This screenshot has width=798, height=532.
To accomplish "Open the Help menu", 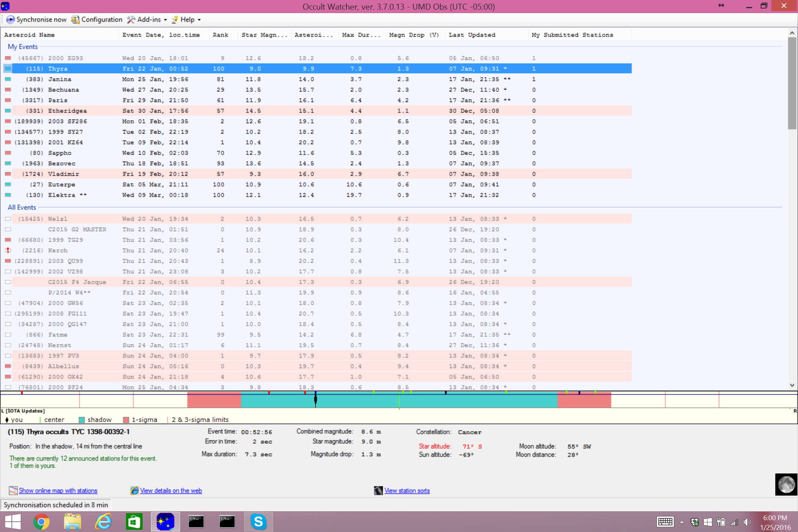I will coord(187,20).
